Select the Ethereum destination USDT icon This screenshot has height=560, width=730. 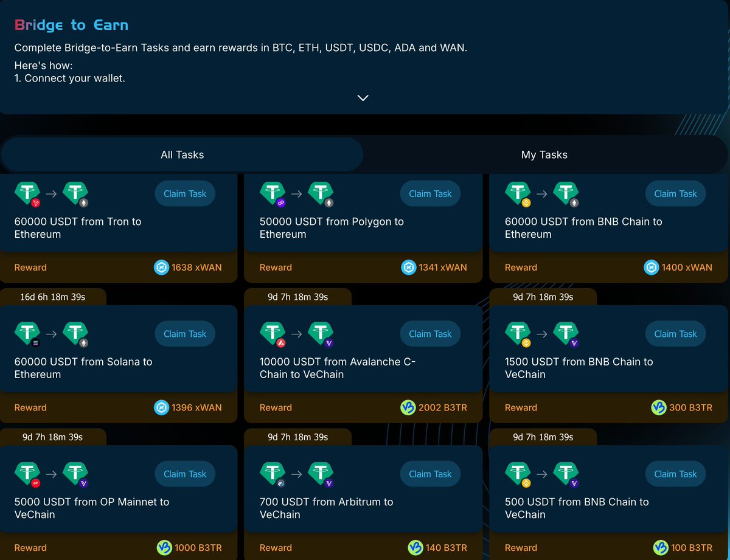76,193
